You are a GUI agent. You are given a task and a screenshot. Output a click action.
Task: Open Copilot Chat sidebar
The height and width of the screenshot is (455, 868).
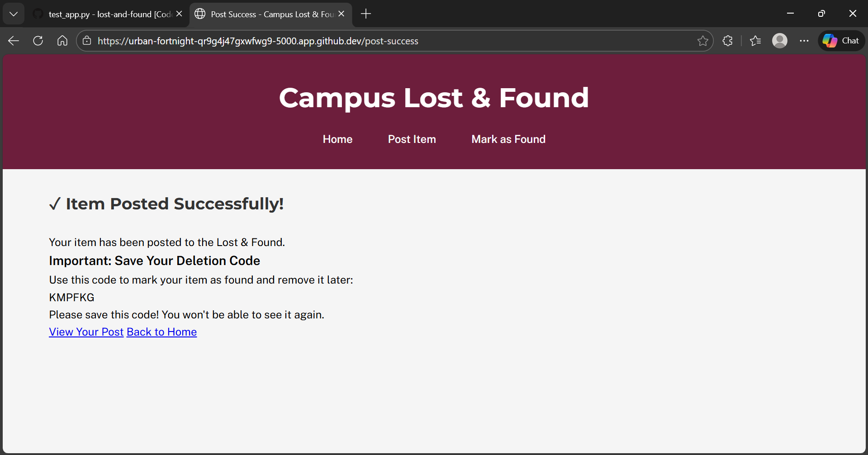click(841, 41)
